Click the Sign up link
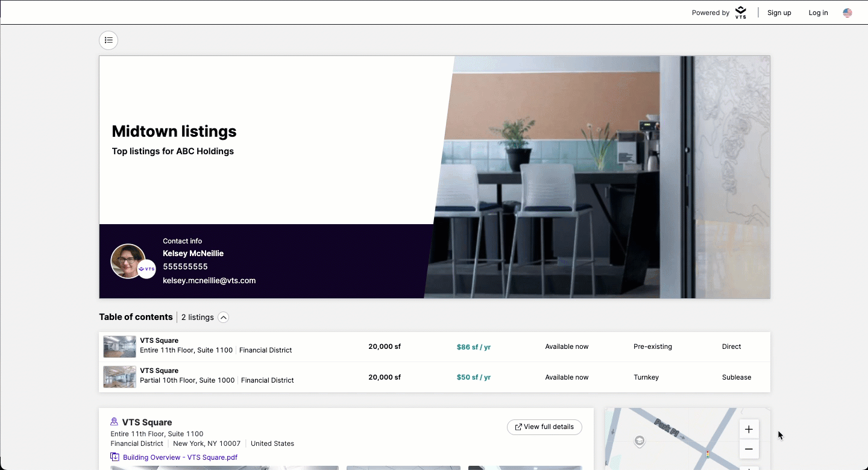 tap(779, 13)
